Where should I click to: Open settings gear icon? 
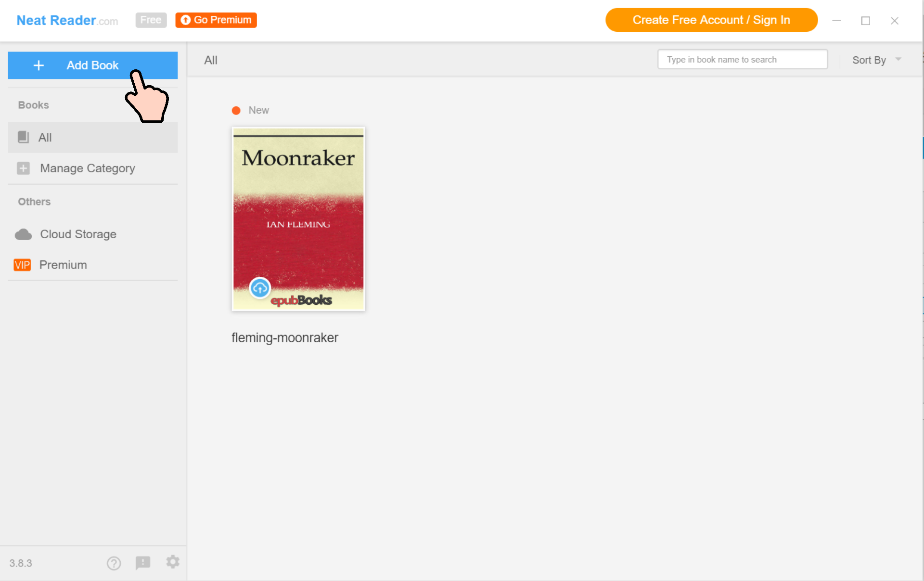[173, 562]
